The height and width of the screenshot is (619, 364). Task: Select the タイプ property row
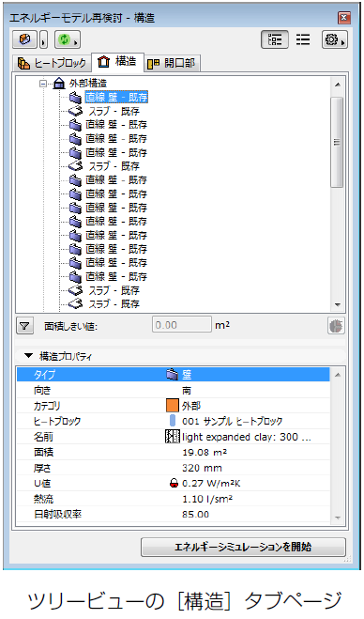173,375
